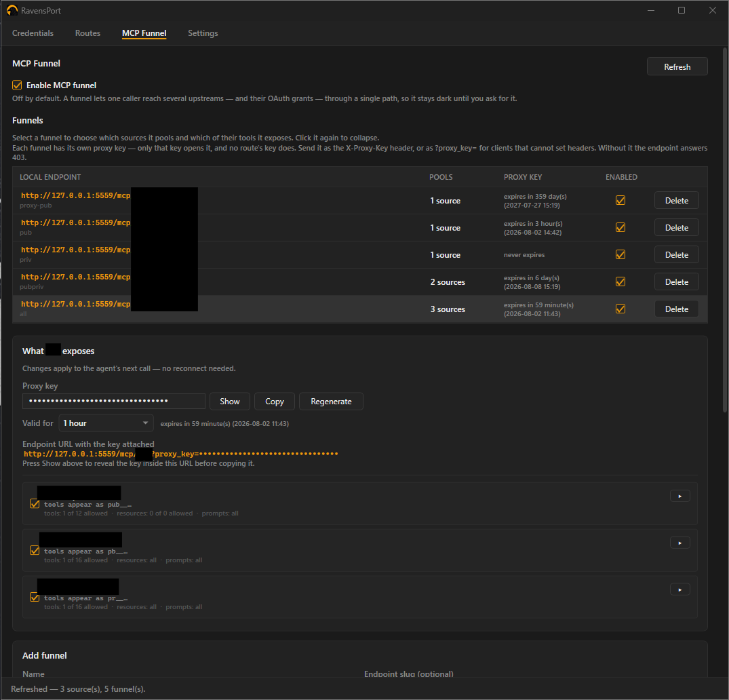Image resolution: width=729 pixels, height=700 pixels.
Task: Click the masked proxy key field
Action: tap(113, 401)
